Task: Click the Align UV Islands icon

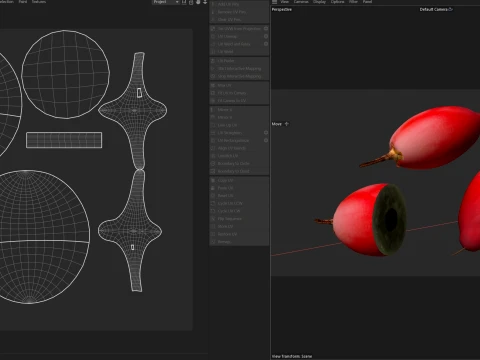Action: point(213,148)
